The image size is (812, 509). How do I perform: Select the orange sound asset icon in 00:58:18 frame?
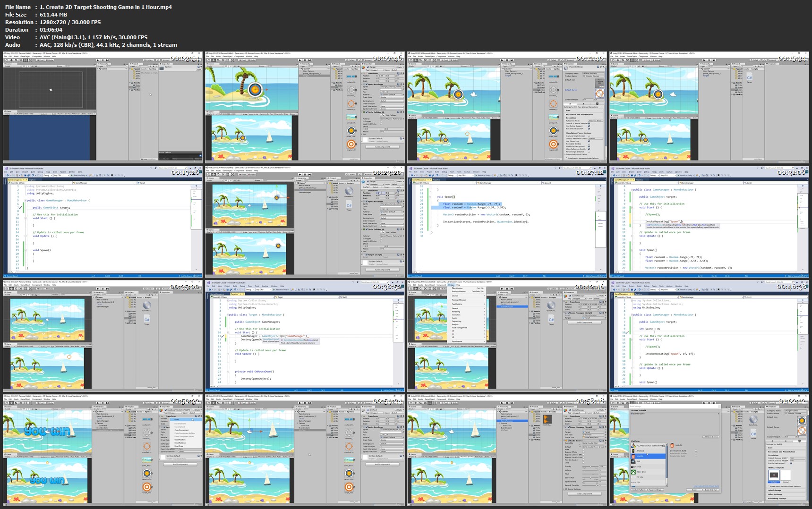click(x=547, y=419)
